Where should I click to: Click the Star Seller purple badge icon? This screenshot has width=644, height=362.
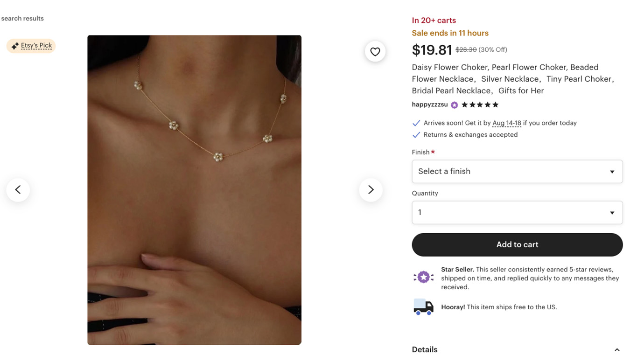pyautogui.click(x=423, y=277)
